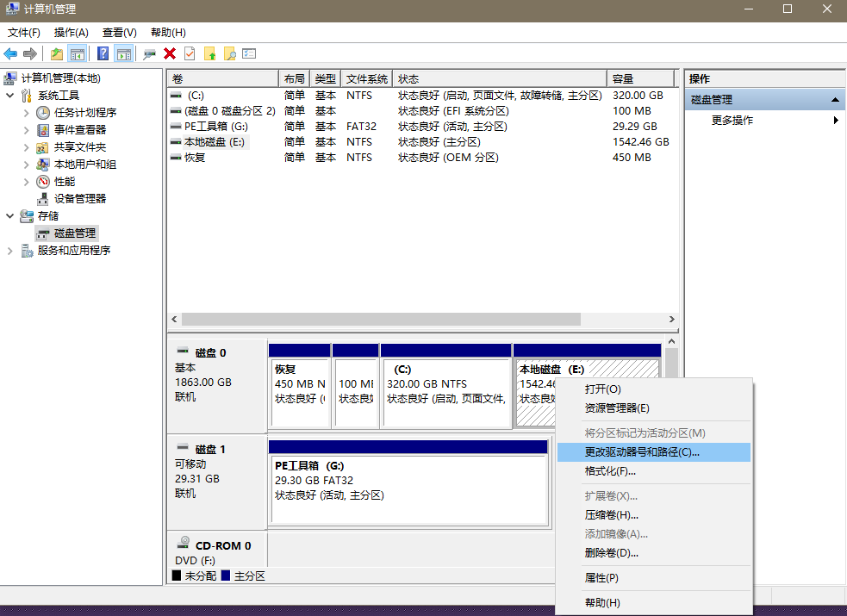Viewport: 847px width, 616px height.
Task: Toggle the show/hide console tree toolbar button
Action: 78,54
